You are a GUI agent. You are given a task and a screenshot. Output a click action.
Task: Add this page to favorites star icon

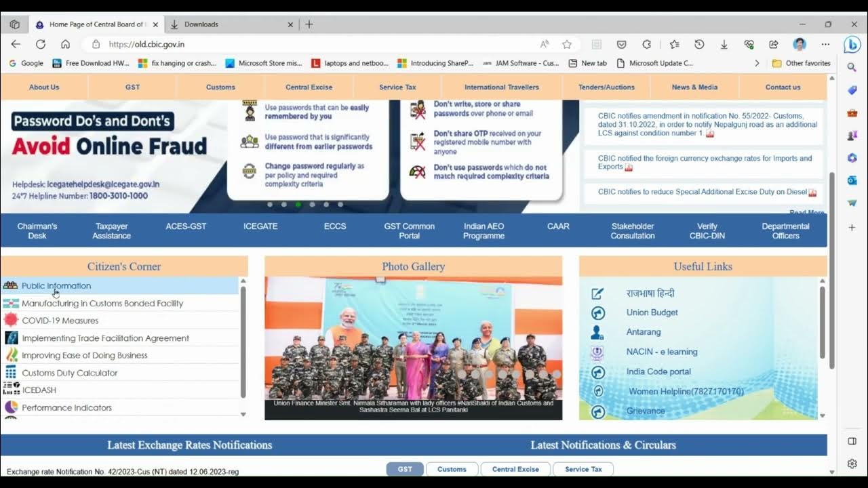(x=567, y=44)
